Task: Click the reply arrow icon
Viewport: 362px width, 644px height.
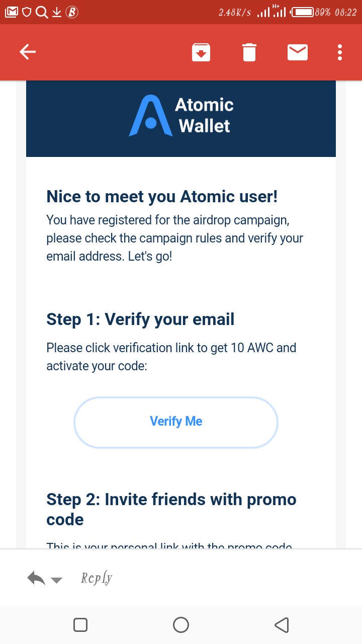Action: pos(36,579)
